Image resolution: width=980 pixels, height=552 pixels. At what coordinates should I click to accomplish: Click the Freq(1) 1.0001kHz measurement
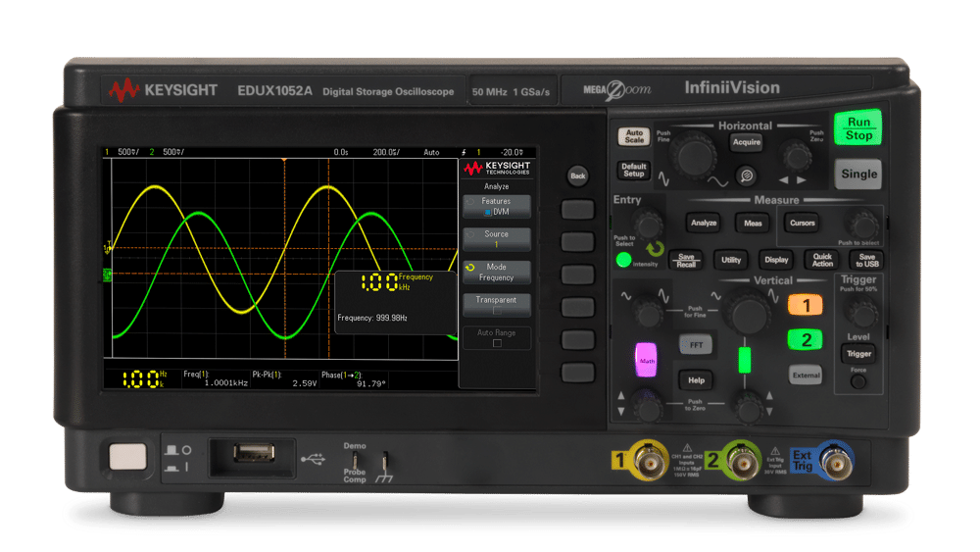pos(215,378)
